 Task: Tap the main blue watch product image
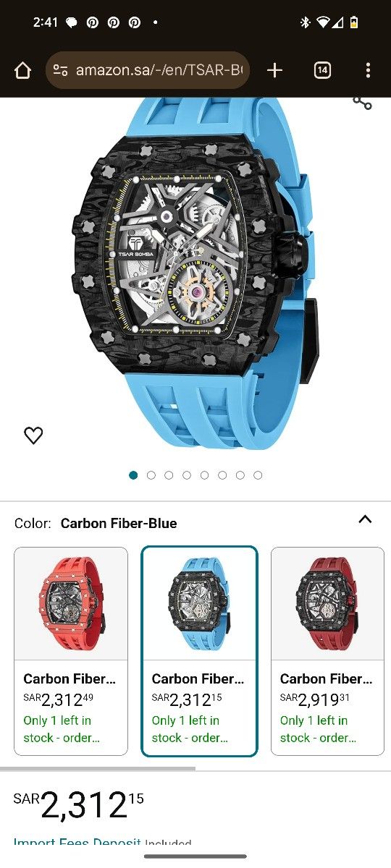(x=195, y=275)
